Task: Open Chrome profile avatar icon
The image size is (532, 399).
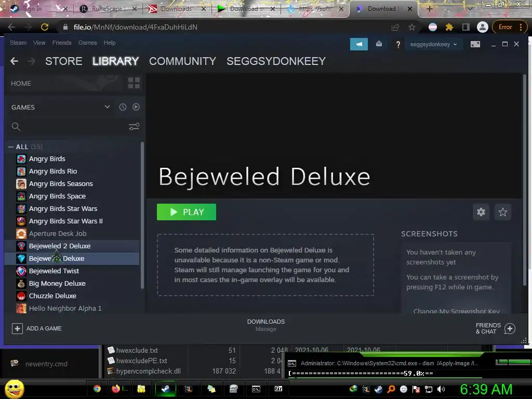Action: tap(483, 27)
